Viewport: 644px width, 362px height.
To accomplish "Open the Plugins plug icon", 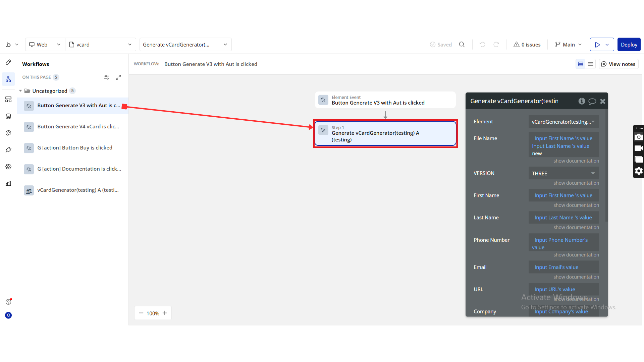I will click(8, 150).
